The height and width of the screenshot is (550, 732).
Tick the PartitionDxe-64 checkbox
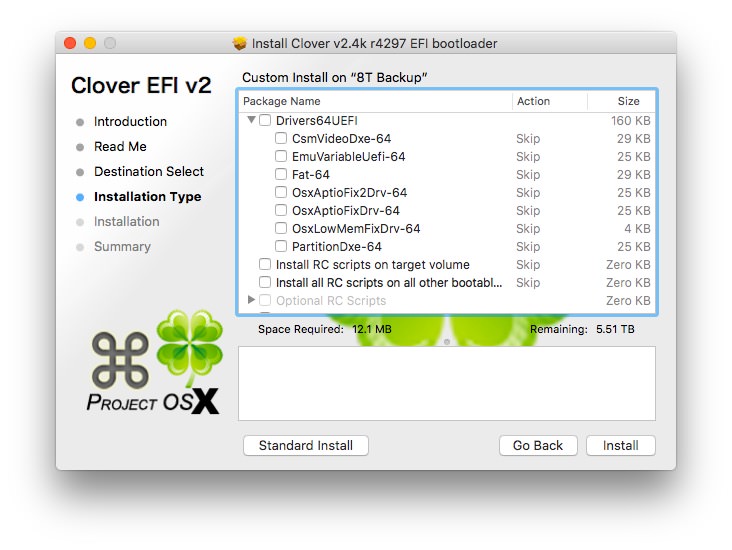pyautogui.click(x=281, y=246)
